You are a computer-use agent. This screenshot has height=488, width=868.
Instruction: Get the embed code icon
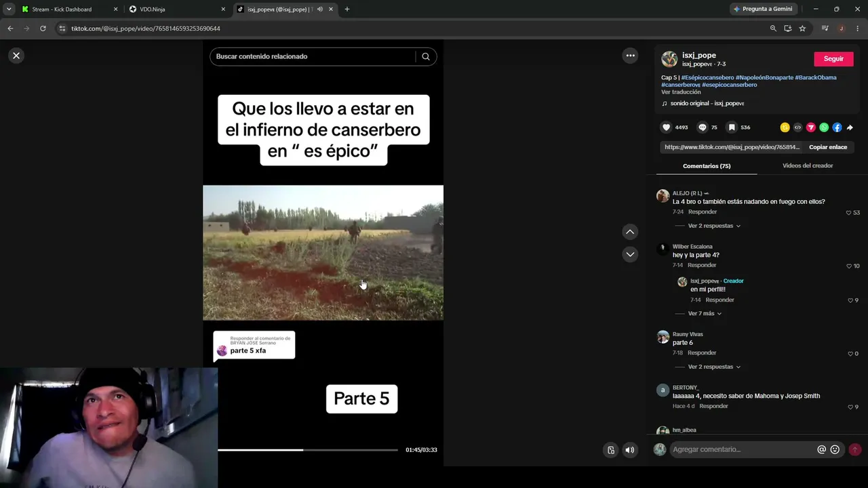797,127
